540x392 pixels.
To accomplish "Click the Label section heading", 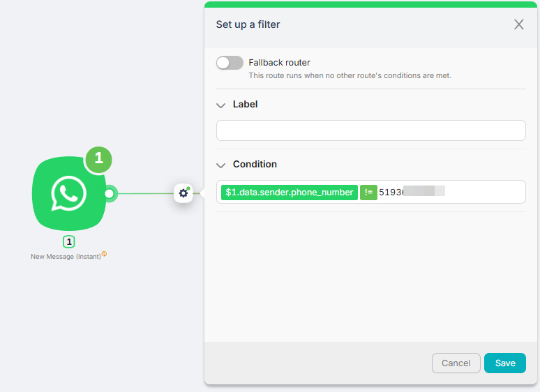I will [x=245, y=105].
